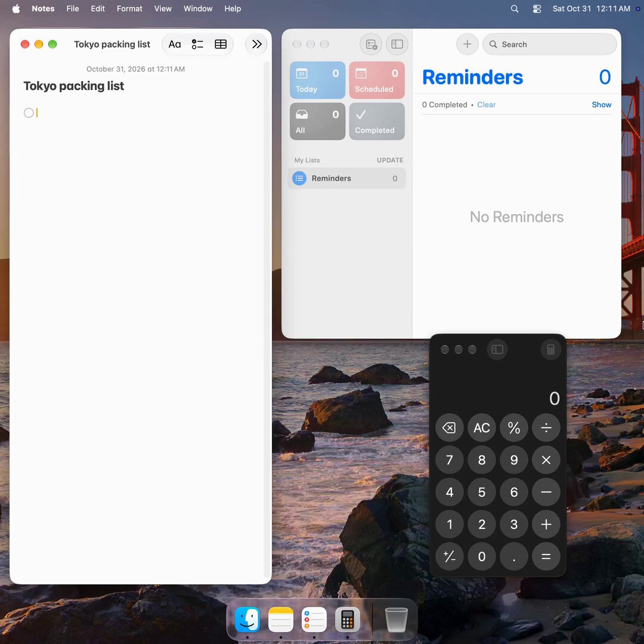Open Calculator from the Dock
The height and width of the screenshot is (644, 644).
pyautogui.click(x=348, y=620)
